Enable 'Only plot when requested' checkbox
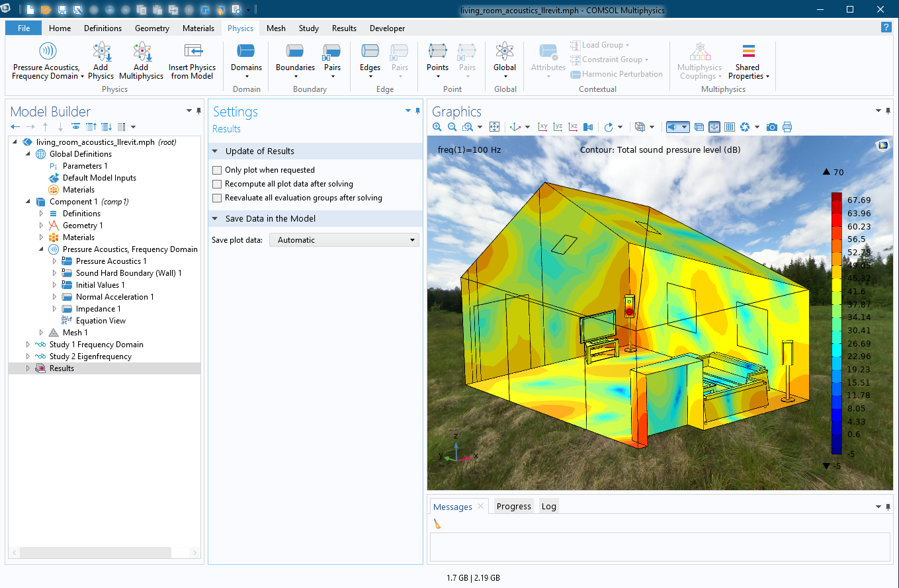This screenshot has height=588, width=899. pos(217,170)
